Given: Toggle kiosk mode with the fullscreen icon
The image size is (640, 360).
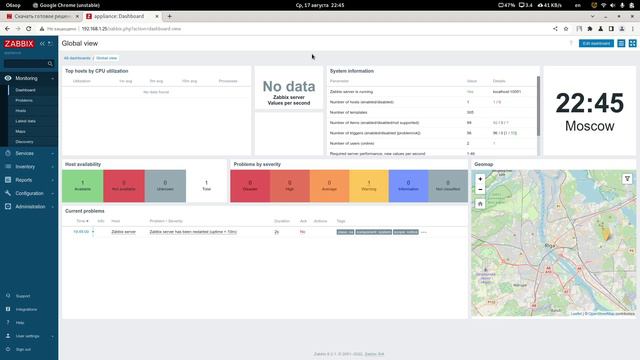Looking at the screenshot, I should pyautogui.click(x=633, y=43).
